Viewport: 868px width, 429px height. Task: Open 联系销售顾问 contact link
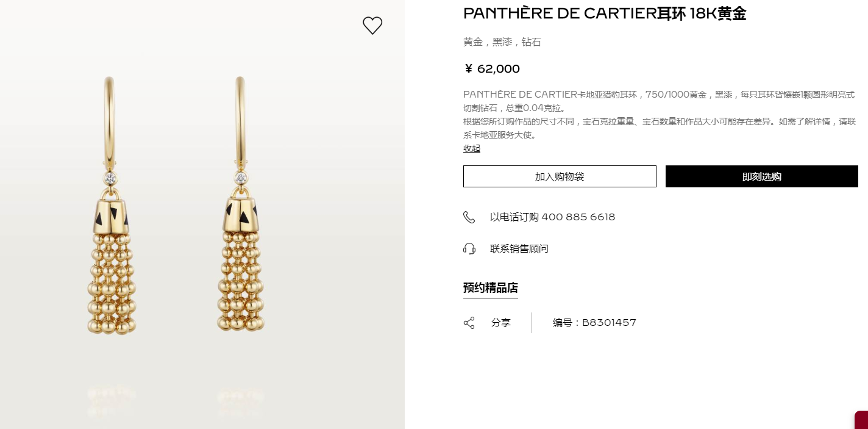pos(519,249)
